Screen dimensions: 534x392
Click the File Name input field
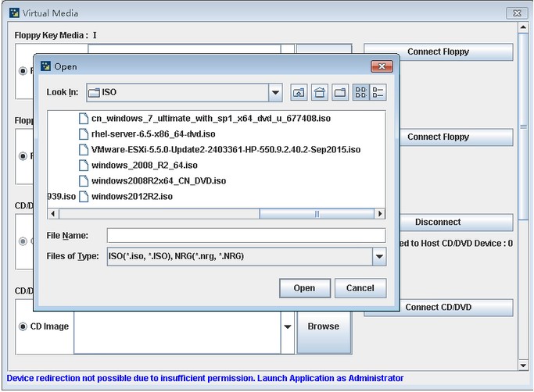(246, 236)
